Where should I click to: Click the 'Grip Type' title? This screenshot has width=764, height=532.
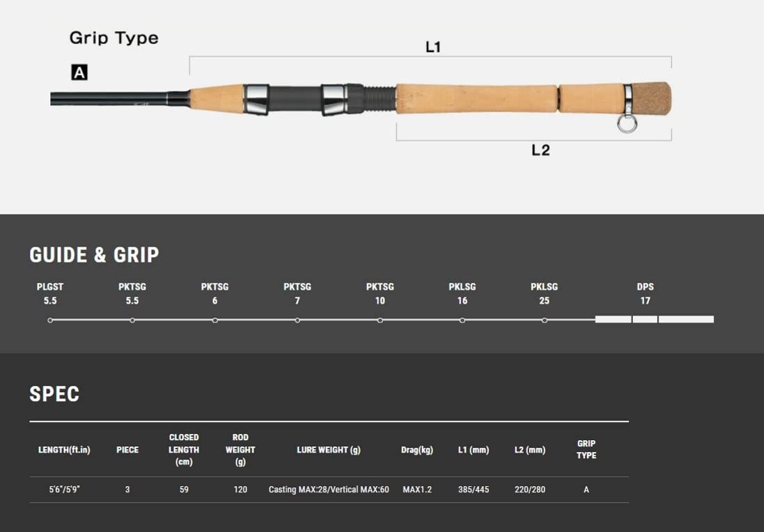tap(114, 38)
